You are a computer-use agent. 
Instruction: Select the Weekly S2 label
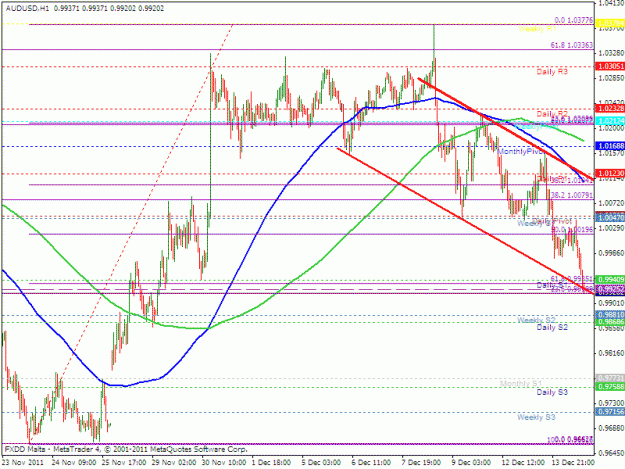(537, 320)
